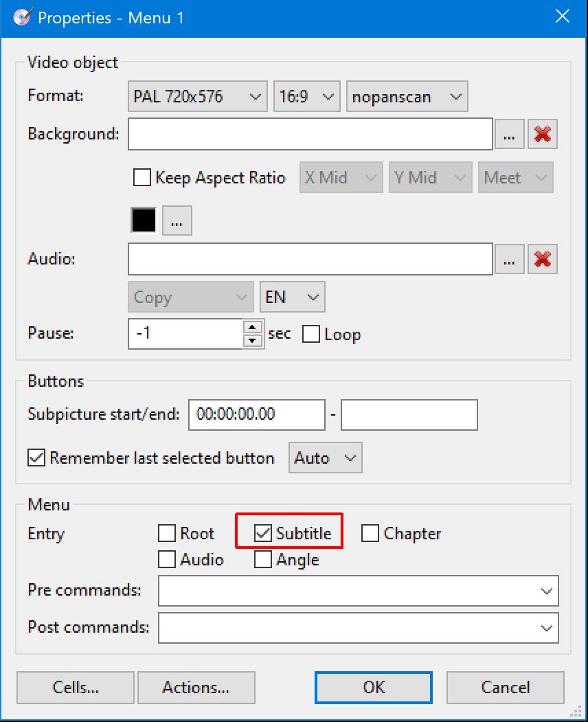
Task: Clear the Audio file with red X
Action: [542, 259]
